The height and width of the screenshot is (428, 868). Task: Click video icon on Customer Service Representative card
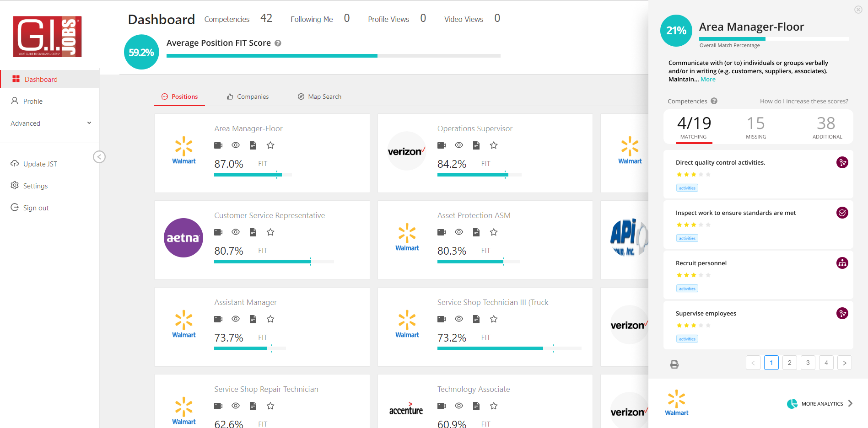218,232
